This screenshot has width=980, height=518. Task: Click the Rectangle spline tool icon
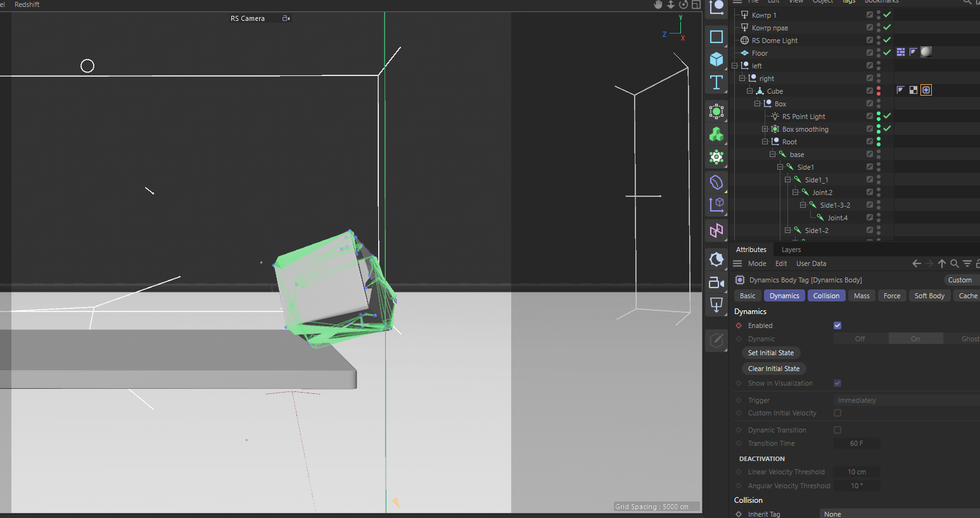716,37
